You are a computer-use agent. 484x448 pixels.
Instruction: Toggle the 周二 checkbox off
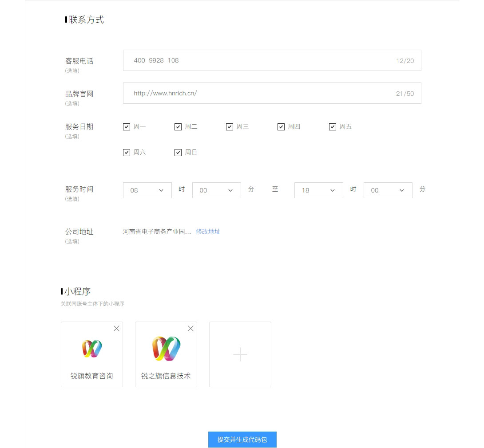click(178, 126)
